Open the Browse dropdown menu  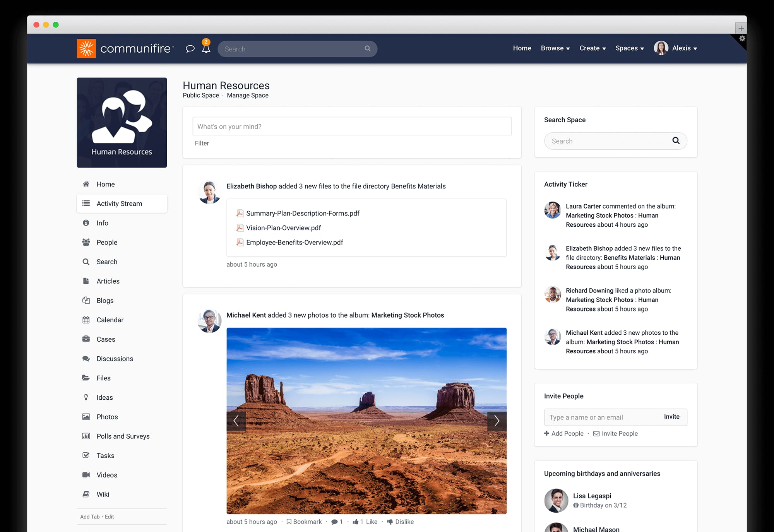pos(555,48)
